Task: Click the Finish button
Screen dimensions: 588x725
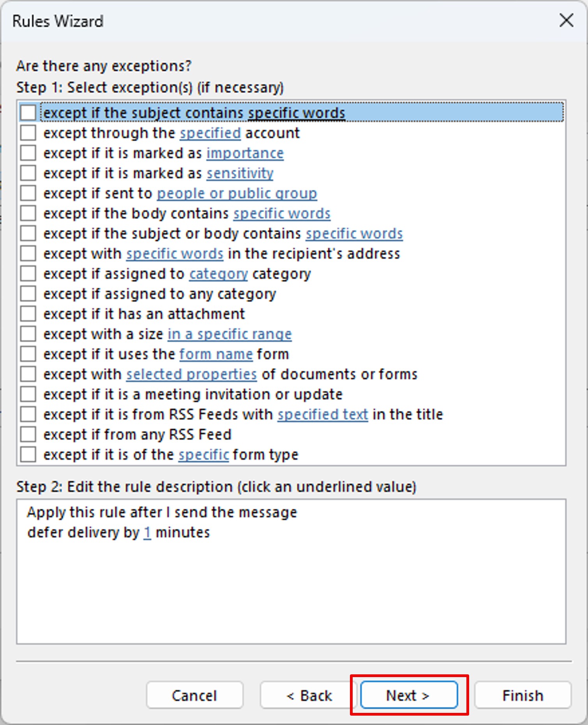Action: [523, 695]
